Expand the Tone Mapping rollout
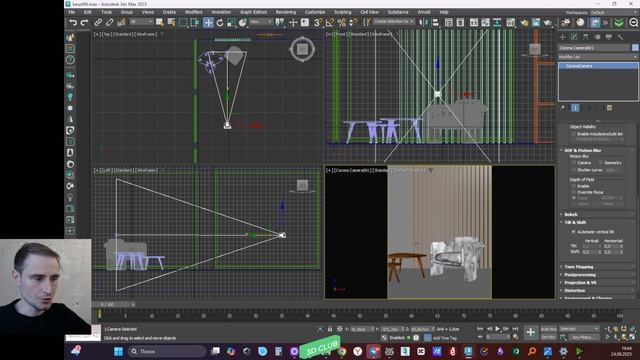 point(578,267)
